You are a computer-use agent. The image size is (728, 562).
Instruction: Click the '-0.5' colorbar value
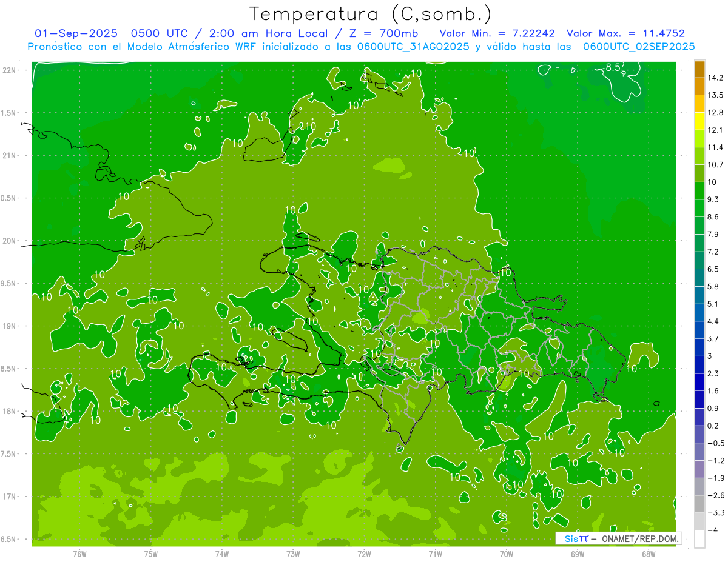(716, 443)
